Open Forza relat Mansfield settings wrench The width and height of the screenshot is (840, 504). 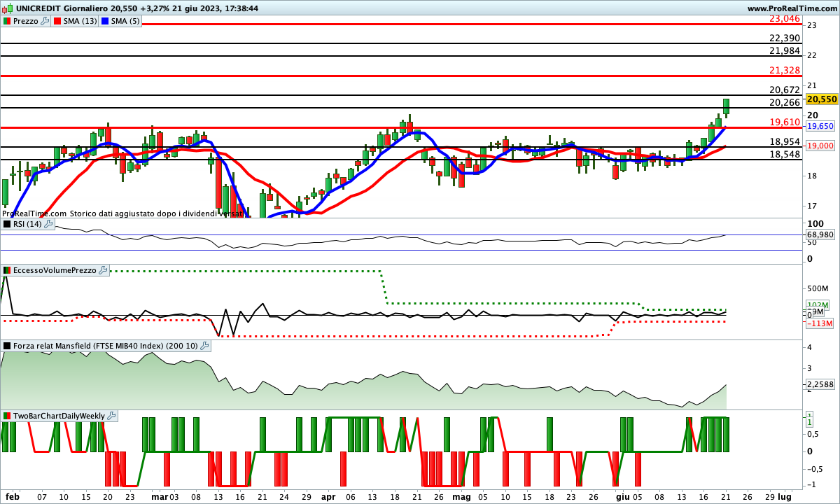coord(204,346)
